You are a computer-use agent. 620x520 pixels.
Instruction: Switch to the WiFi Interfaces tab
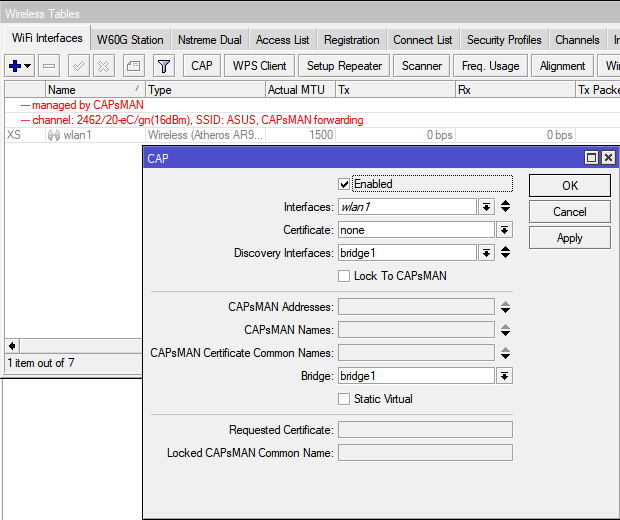[x=47, y=38]
